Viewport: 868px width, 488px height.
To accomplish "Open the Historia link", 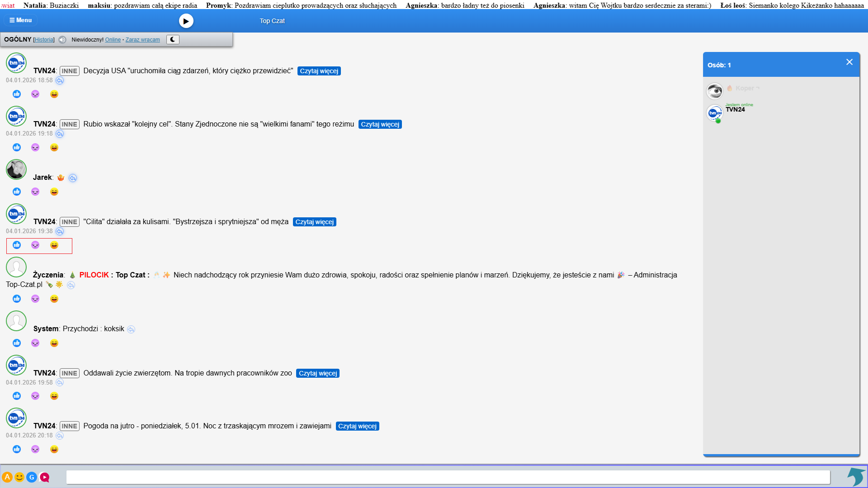I will [44, 40].
